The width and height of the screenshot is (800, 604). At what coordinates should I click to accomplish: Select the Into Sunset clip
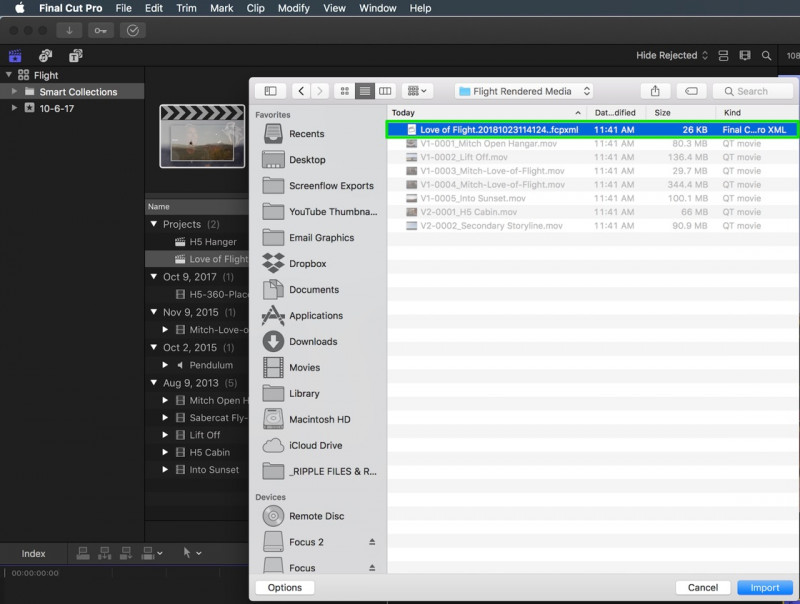point(214,470)
